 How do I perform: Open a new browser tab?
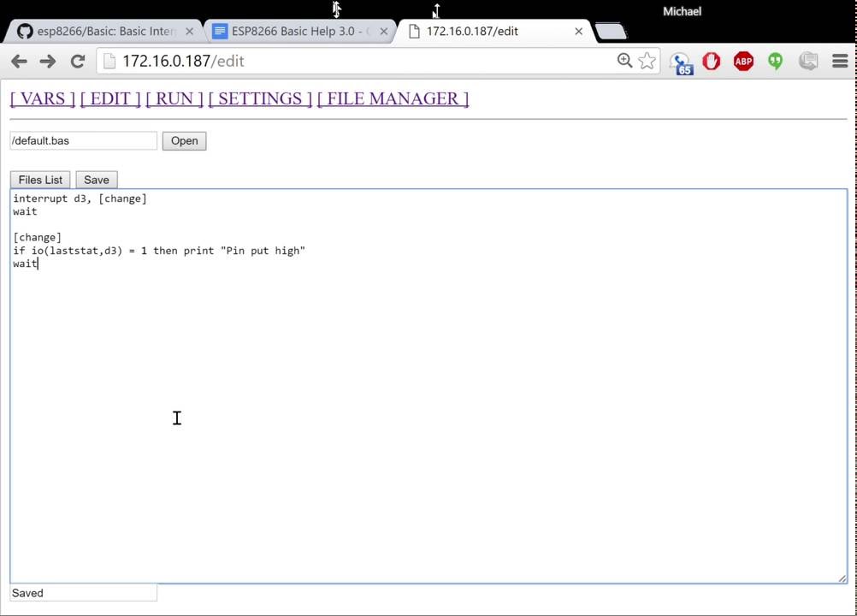click(x=611, y=31)
